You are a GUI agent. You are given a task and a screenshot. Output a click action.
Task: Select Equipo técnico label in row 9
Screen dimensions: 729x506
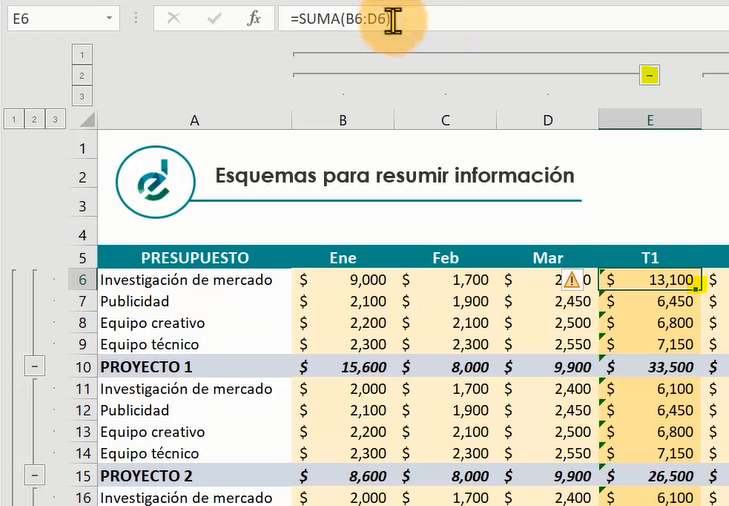click(195, 344)
